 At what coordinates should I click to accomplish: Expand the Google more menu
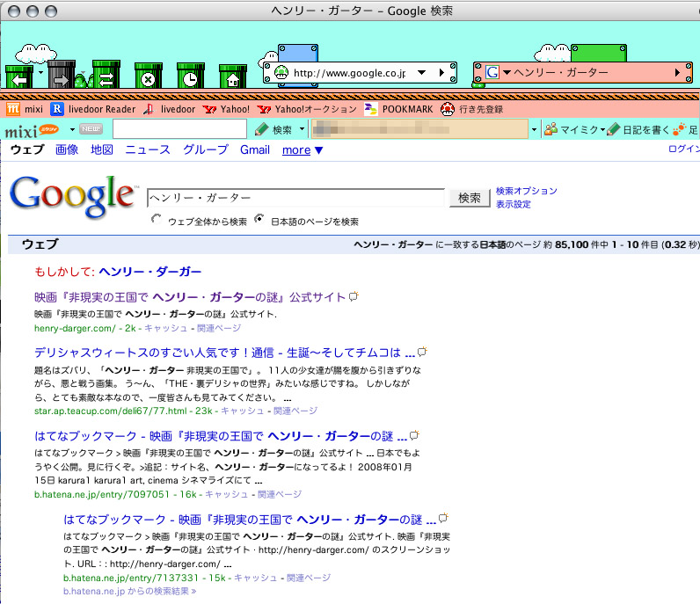[x=303, y=150]
